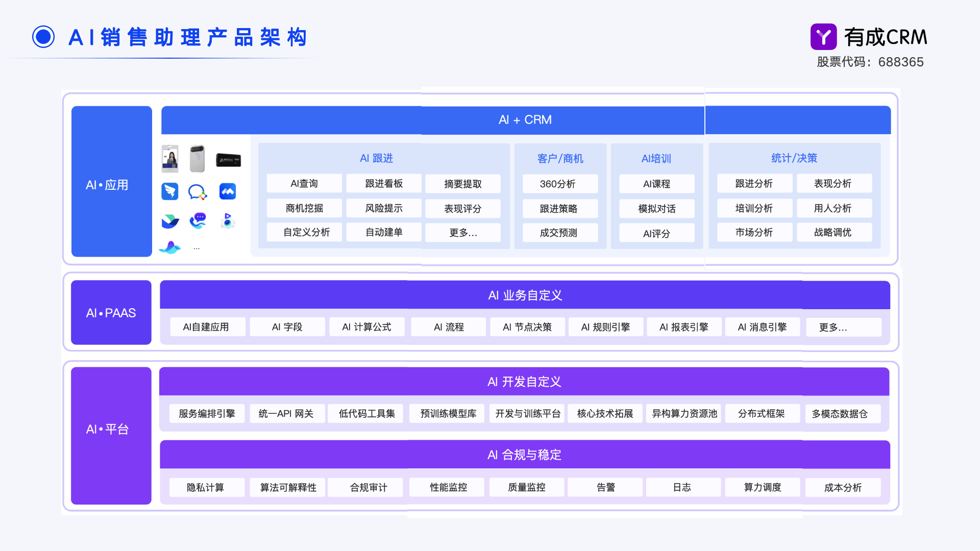Click the 多模态数据仓 box

[x=843, y=414]
